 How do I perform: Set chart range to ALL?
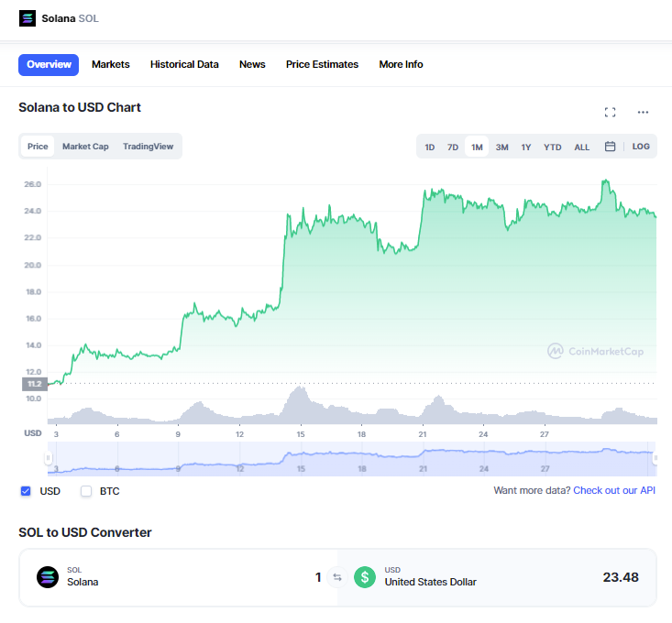point(581,147)
